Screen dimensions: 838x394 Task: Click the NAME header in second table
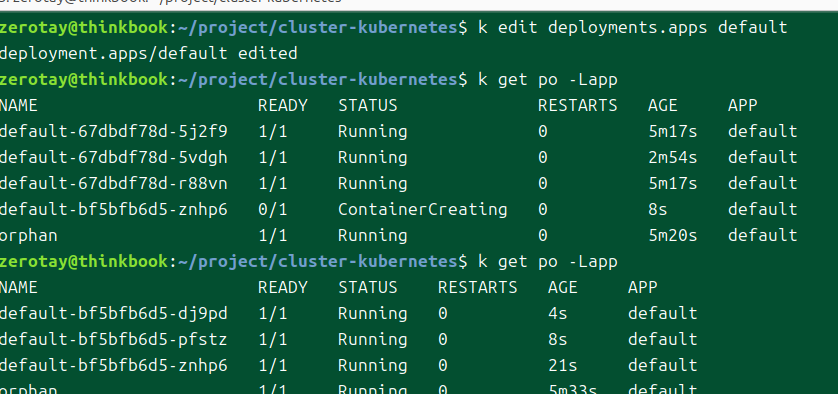click(x=19, y=288)
